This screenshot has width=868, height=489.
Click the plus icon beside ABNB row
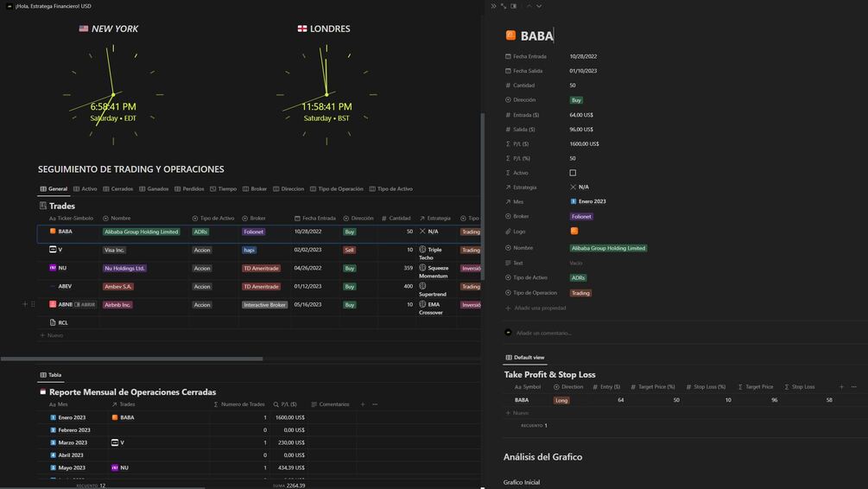(x=25, y=304)
